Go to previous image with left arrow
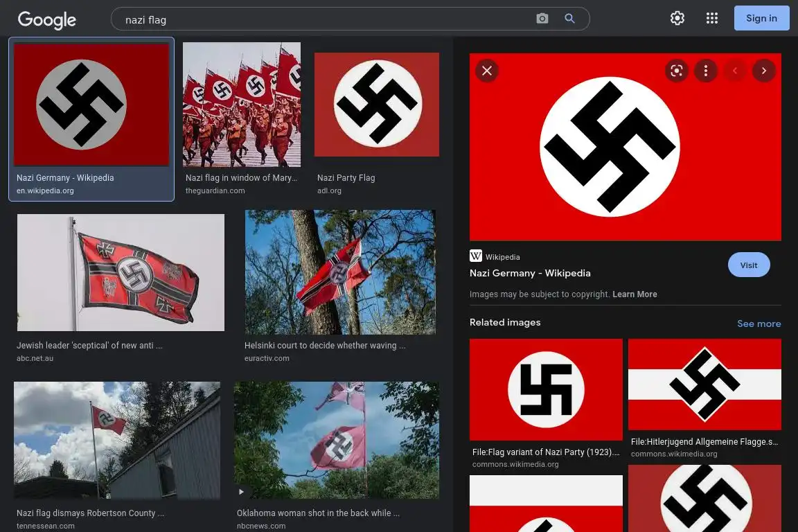 pyautogui.click(x=734, y=71)
